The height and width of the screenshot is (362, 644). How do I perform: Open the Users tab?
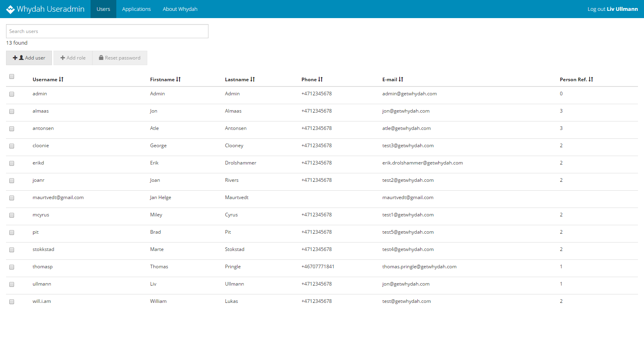coord(103,9)
